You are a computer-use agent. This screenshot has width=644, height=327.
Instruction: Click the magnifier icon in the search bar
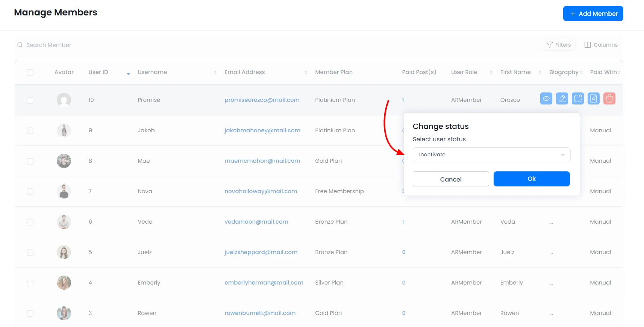pyautogui.click(x=20, y=45)
